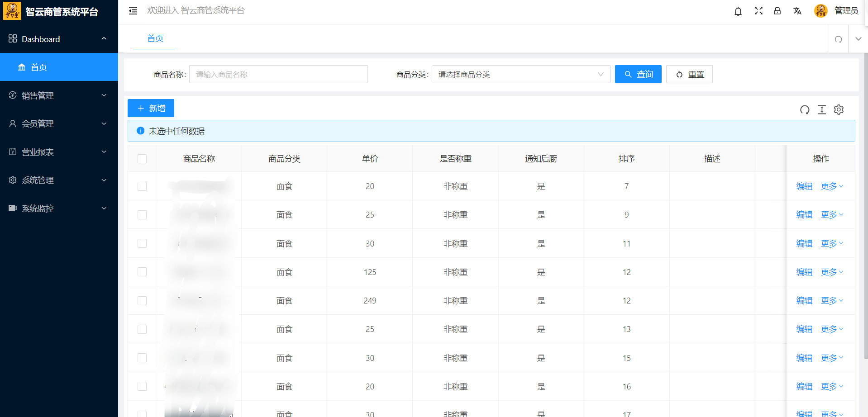Viewport: 868px width, 417px height.
Task: Click the 查询 search button
Action: [638, 74]
